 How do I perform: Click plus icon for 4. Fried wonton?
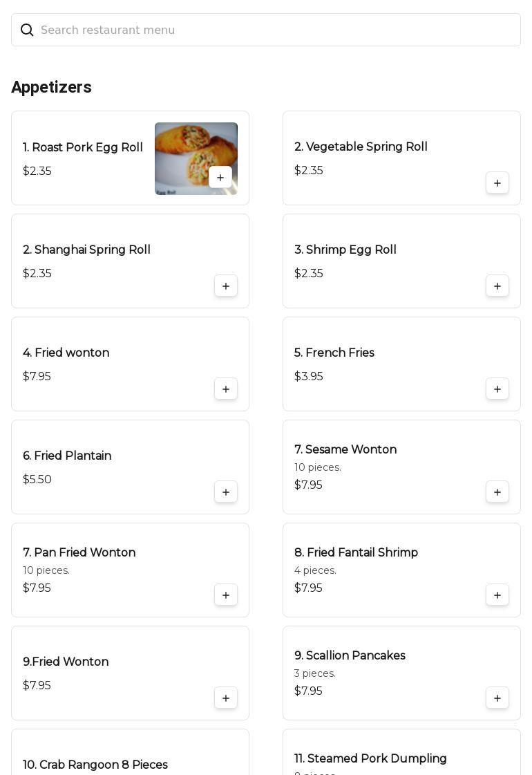[226, 389]
